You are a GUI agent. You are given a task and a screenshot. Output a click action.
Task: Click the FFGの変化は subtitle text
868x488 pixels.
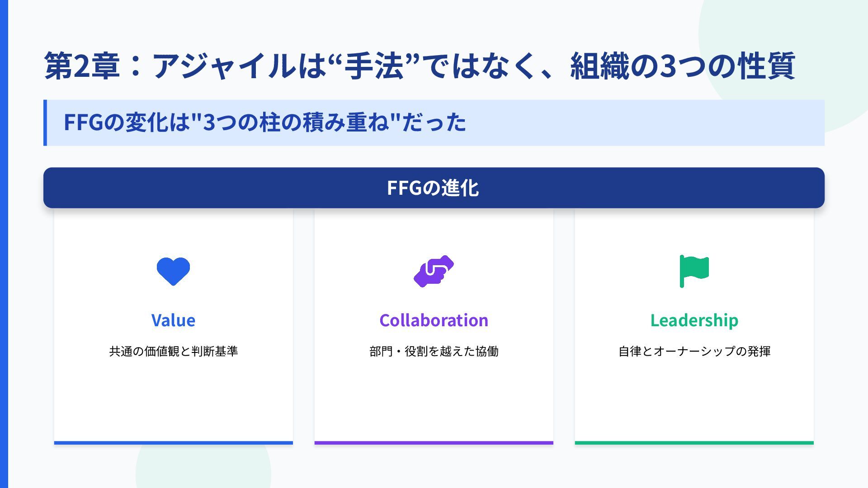264,122
